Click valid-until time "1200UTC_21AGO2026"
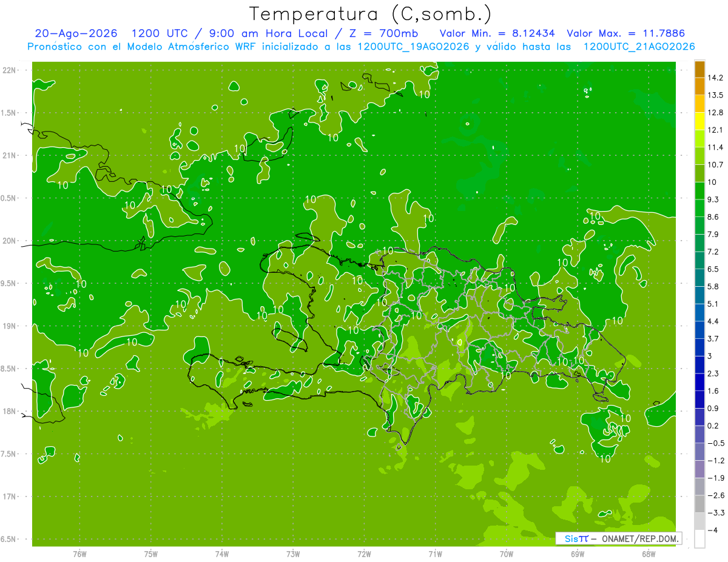This screenshot has width=728, height=562. tap(639, 47)
